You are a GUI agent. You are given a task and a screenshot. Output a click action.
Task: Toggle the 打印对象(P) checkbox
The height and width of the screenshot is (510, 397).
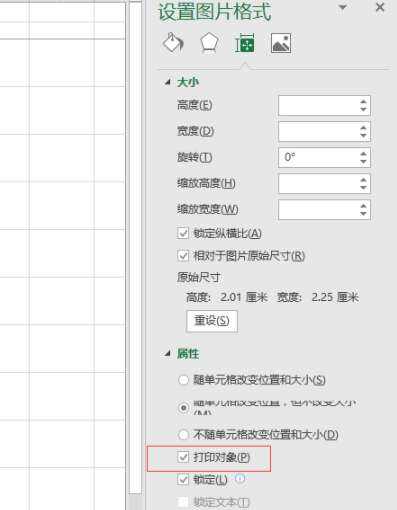click(x=183, y=457)
